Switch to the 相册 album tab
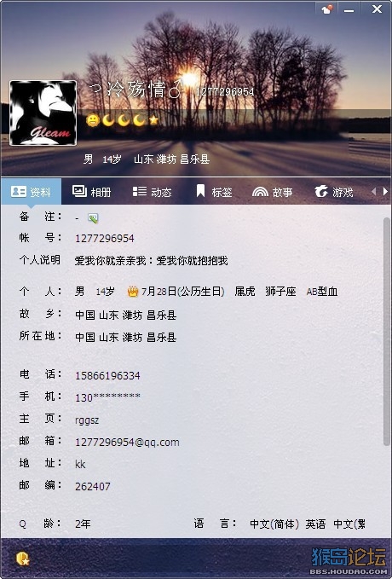 tap(92, 192)
